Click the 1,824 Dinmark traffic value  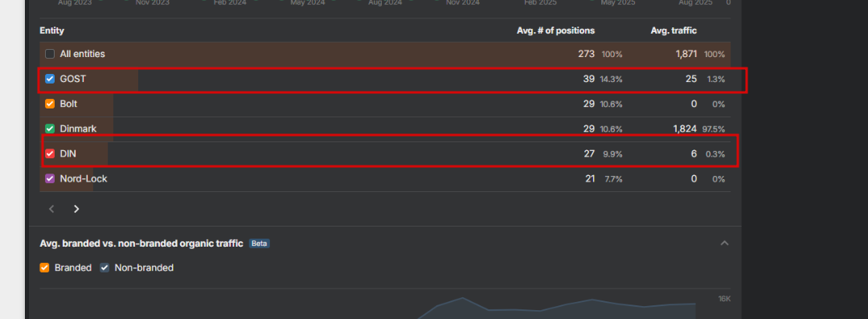(685, 129)
